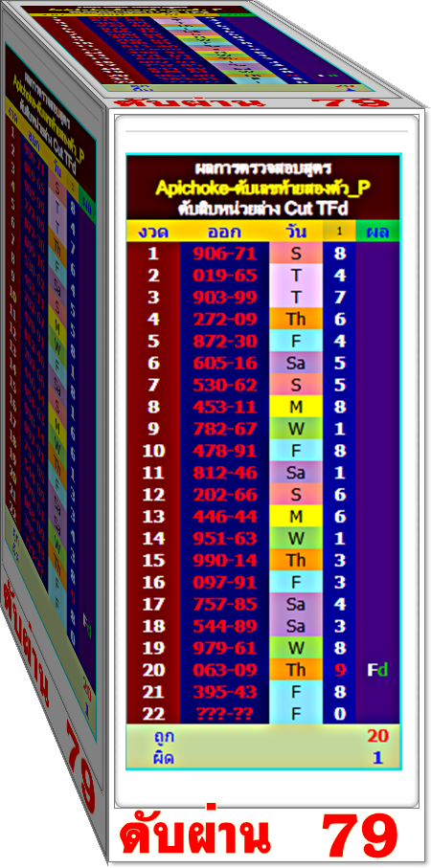Click the draw result "782-67"
Screen dimensions: 431x868
(224, 429)
